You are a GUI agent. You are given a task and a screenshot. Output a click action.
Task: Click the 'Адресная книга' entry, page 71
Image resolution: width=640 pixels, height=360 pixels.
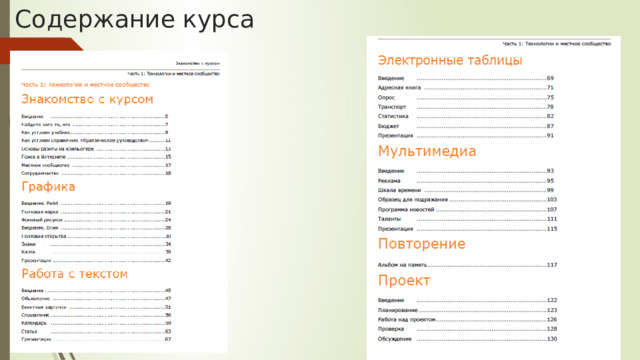pyautogui.click(x=466, y=88)
